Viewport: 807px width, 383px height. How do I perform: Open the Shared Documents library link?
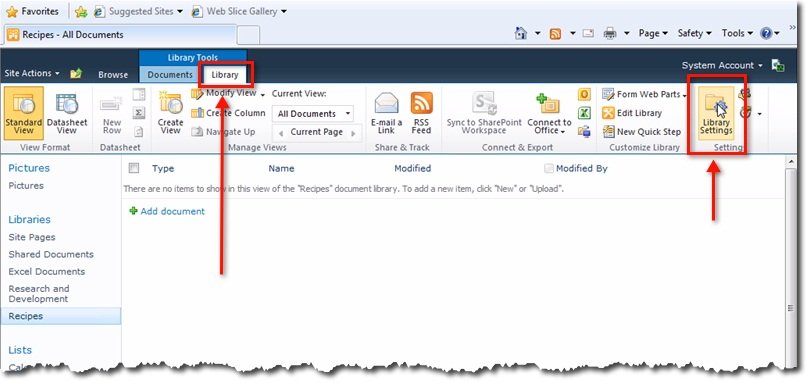(x=51, y=254)
